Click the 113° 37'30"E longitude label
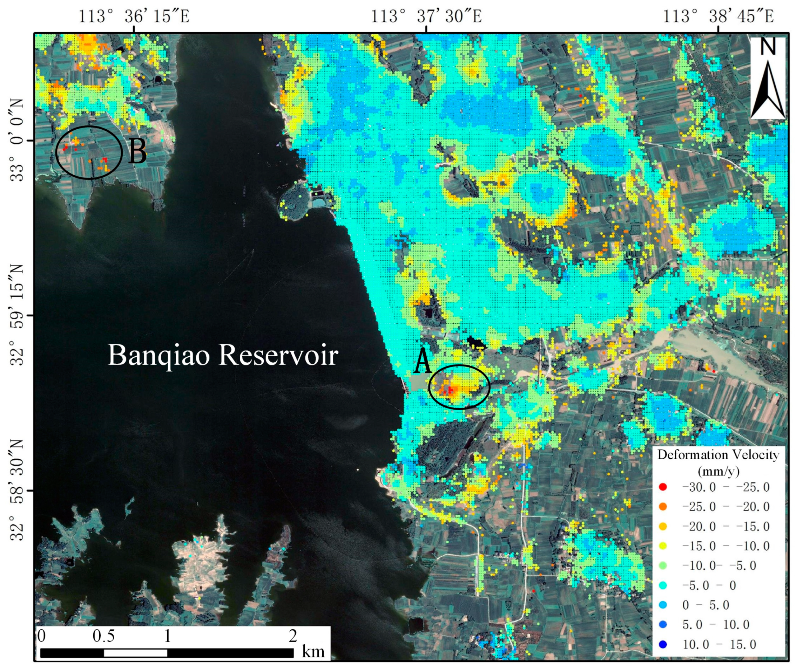Image resolution: width=796 pixels, height=672 pixels. point(426,17)
